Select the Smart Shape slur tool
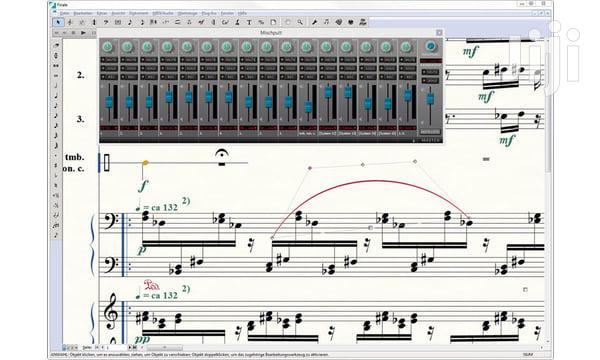Viewport: 600px width, 360px height. pos(178,22)
